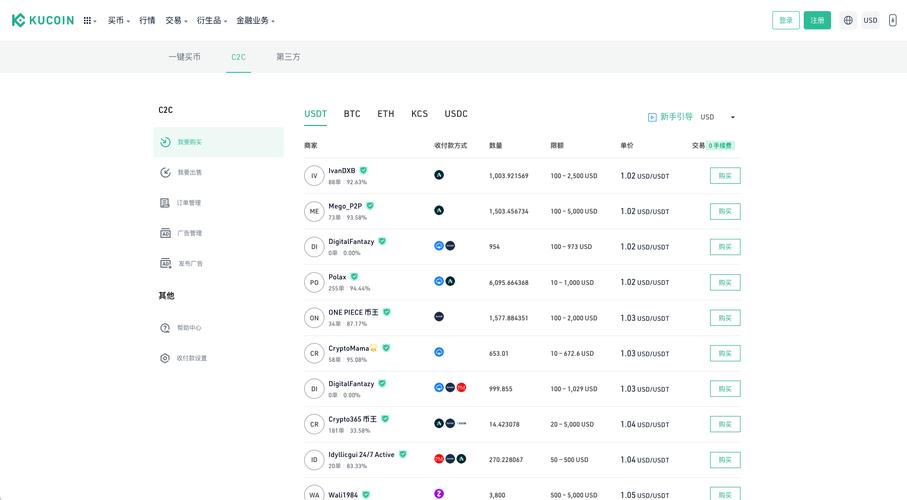Open the 新手引导 beginner guide link

pyautogui.click(x=676, y=117)
